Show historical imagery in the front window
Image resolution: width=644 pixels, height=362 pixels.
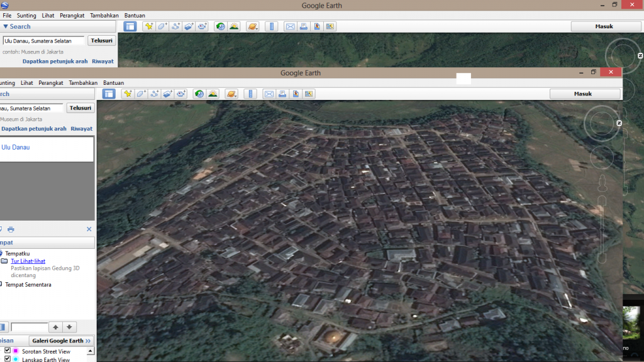199,94
